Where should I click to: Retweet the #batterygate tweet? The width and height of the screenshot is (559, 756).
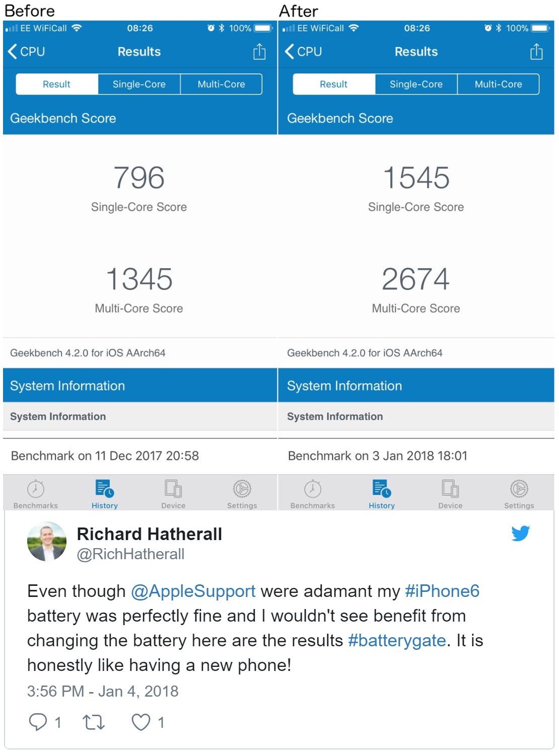click(x=94, y=722)
